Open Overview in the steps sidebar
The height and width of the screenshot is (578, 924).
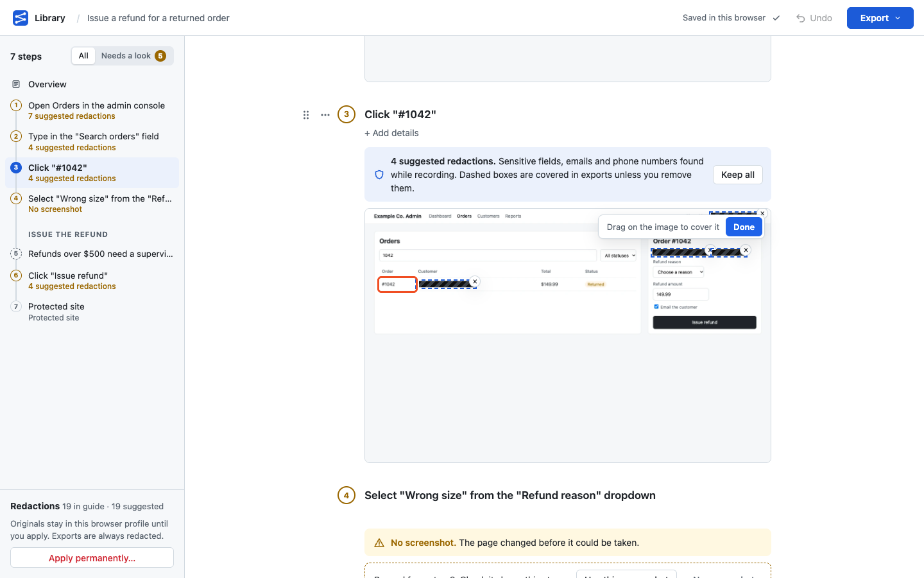[x=92, y=84]
